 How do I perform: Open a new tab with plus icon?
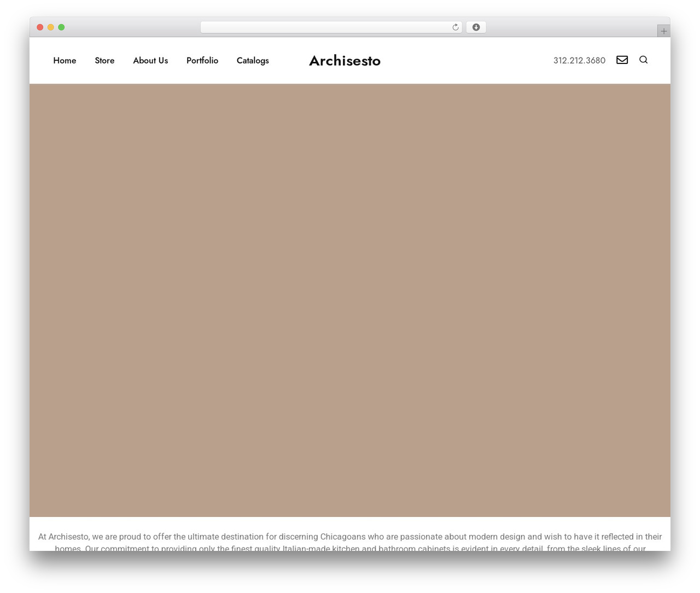pos(663,31)
